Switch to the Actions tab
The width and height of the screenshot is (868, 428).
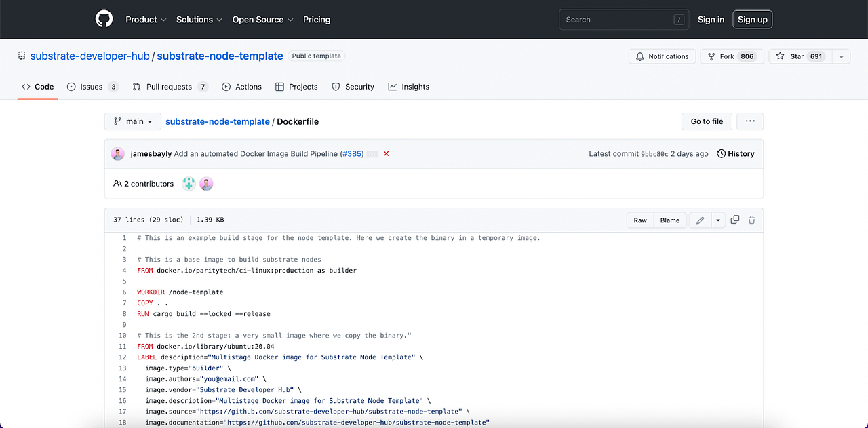coord(241,87)
